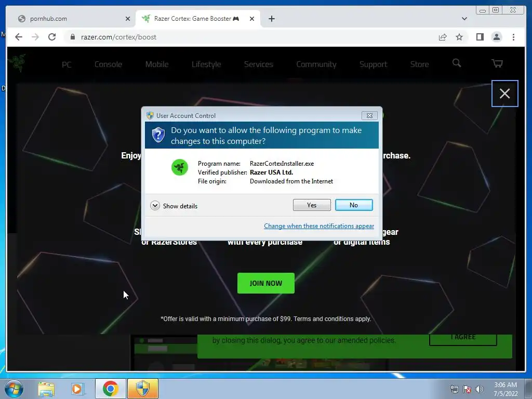Reload the Razer Cortex page
The width and height of the screenshot is (532, 399).
[x=52, y=37]
